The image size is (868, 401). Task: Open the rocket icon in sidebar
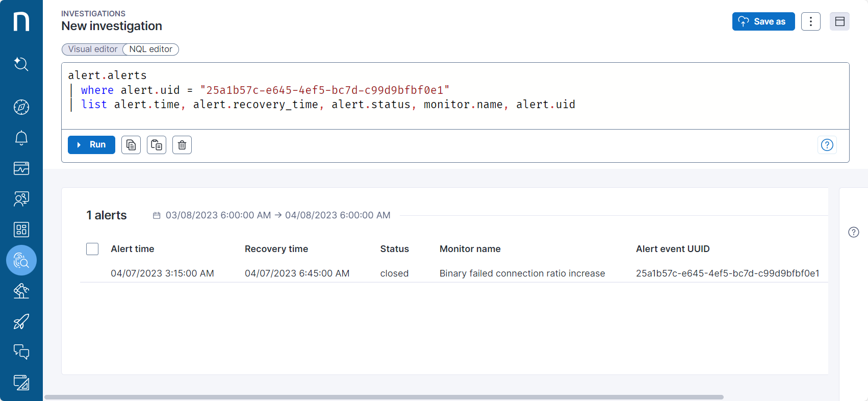[21, 321]
